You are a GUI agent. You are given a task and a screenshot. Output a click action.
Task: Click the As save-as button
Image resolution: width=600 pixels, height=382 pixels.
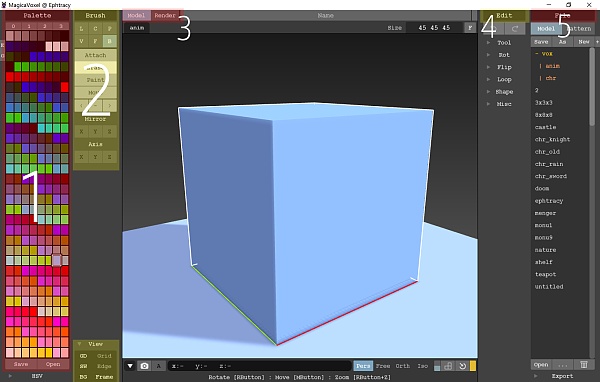point(562,42)
